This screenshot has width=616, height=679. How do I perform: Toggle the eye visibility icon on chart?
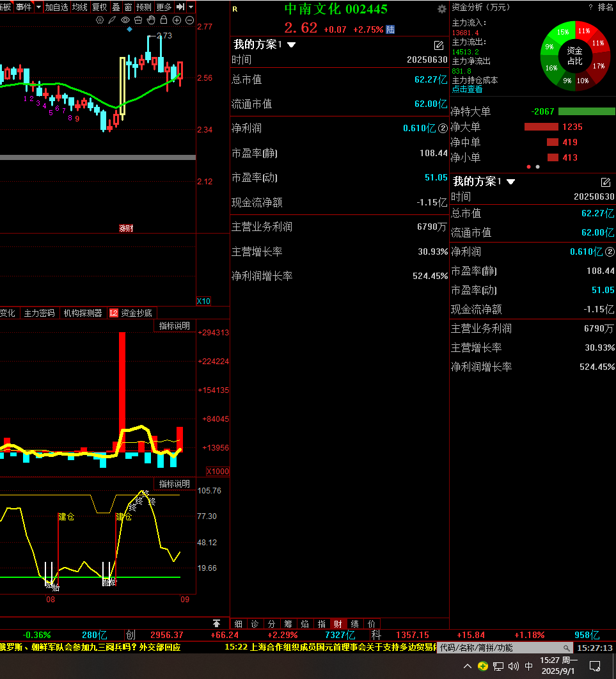(x=125, y=20)
